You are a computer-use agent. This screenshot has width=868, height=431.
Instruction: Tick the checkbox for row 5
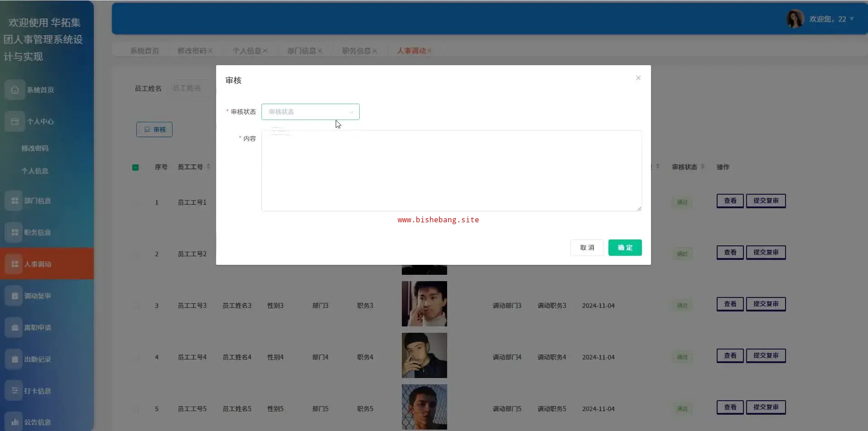coord(135,409)
